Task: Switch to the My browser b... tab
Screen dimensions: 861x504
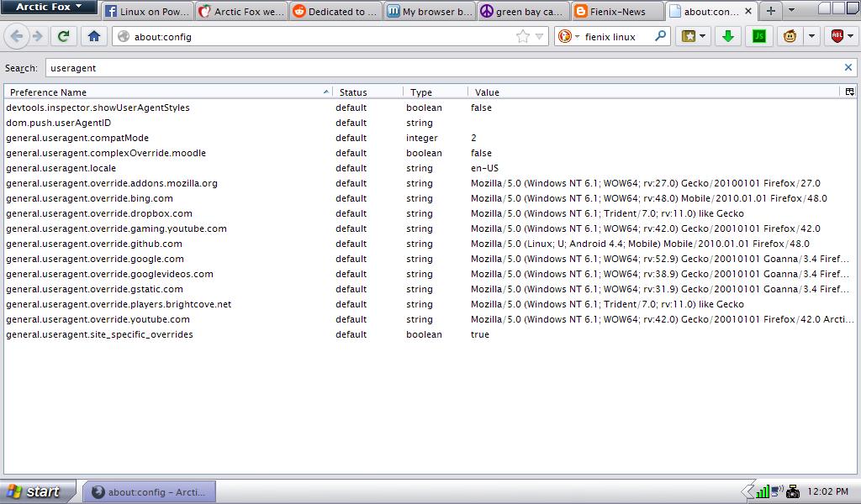Action: click(430, 11)
